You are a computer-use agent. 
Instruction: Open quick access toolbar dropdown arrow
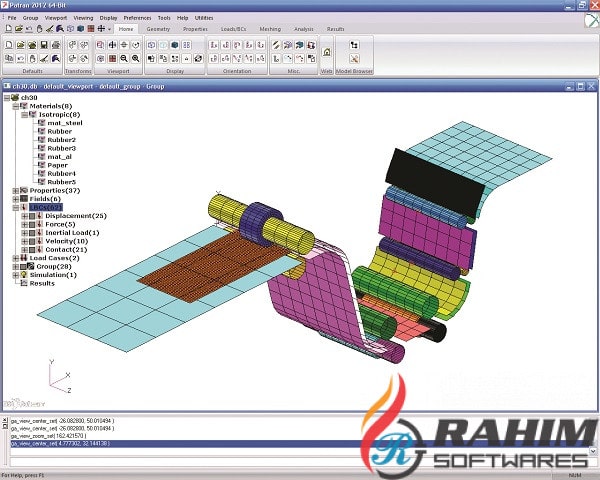109,29
